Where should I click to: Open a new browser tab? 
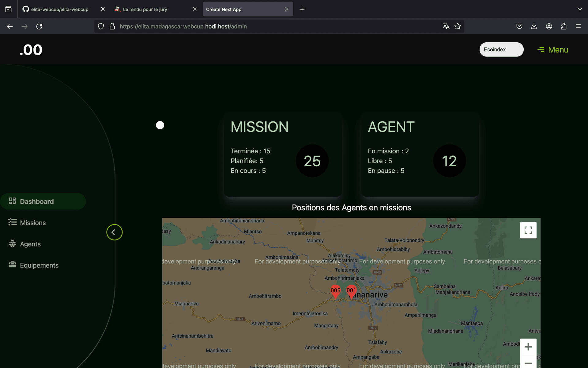point(302,9)
